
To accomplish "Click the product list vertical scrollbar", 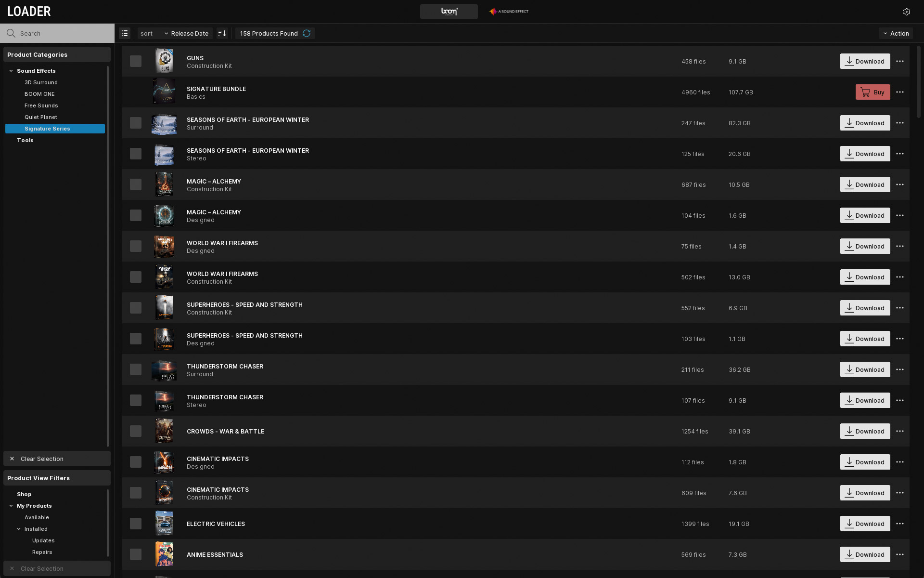I will tap(918, 82).
